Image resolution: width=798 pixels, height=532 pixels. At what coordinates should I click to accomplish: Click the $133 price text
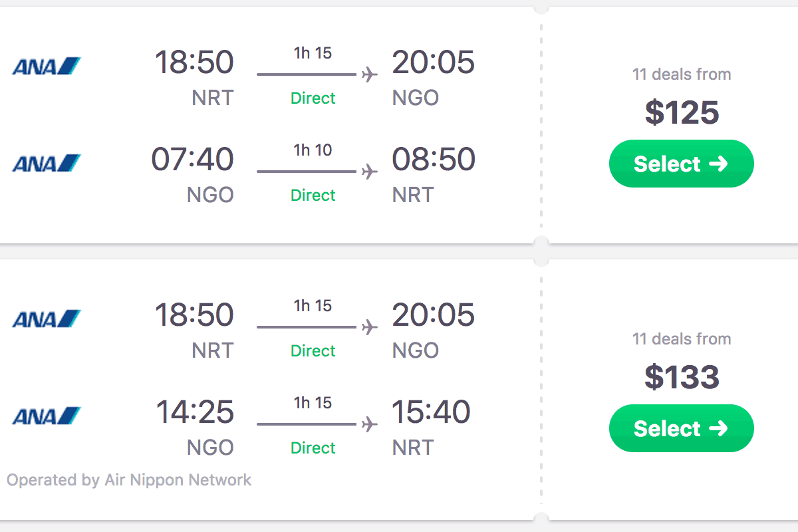pos(682,377)
